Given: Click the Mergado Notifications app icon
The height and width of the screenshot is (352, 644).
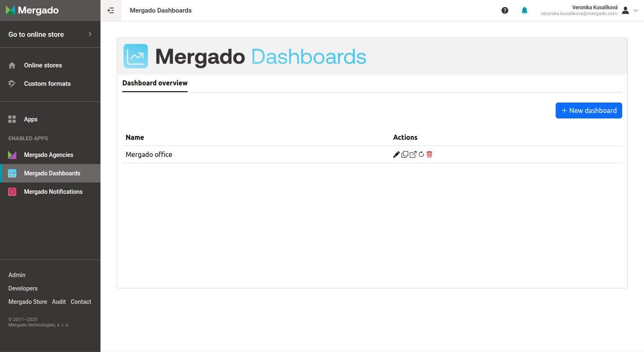Looking at the screenshot, I should tap(12, 192).
